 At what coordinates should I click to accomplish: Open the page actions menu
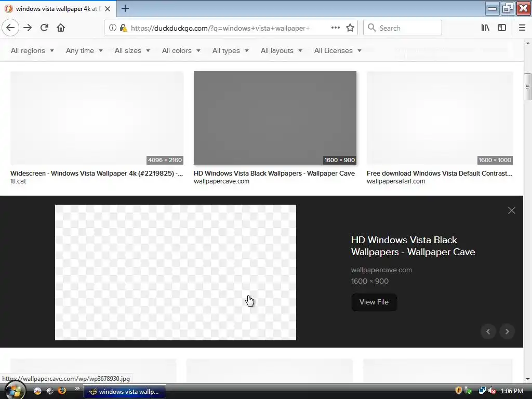[x=335, y=28]
